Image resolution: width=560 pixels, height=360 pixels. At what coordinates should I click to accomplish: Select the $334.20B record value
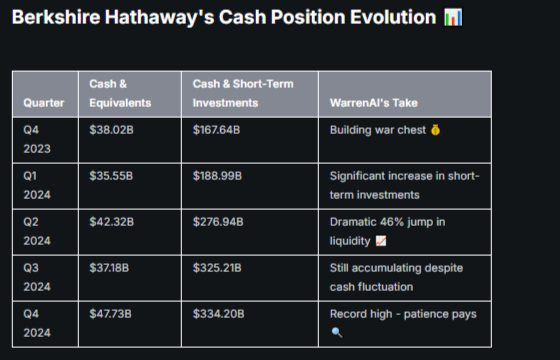coord(219,314)
